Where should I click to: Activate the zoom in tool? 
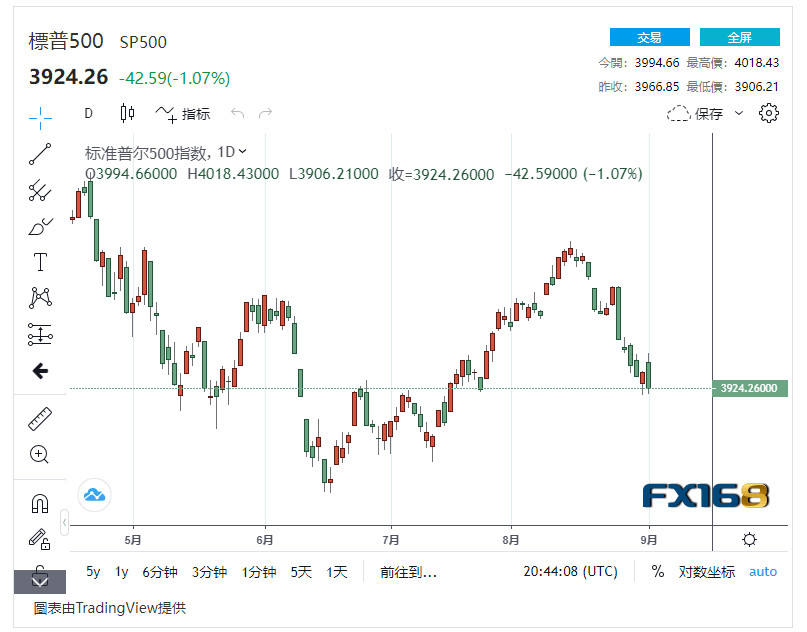[40, 454]
